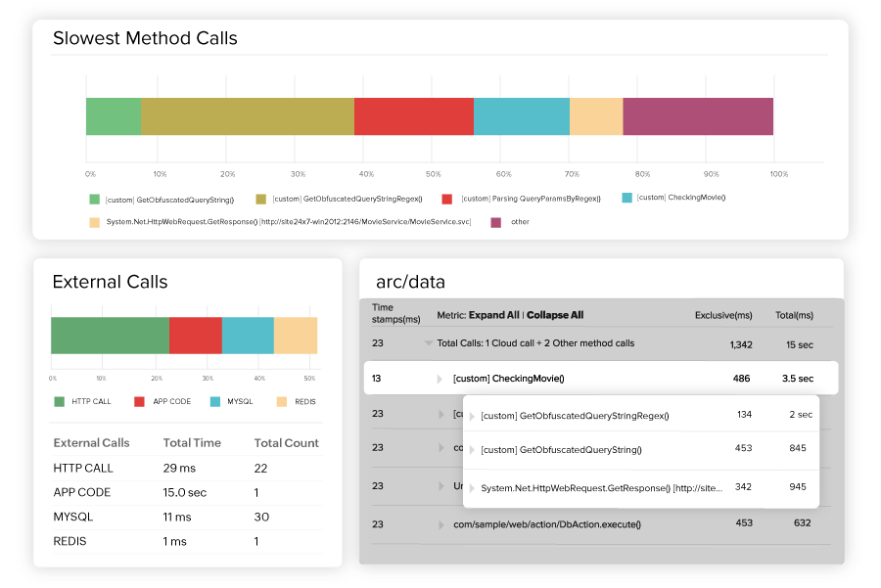Click red Parsing QueryParamsByRegex legend swatch
881x588 pixels.
coord(447,200)
